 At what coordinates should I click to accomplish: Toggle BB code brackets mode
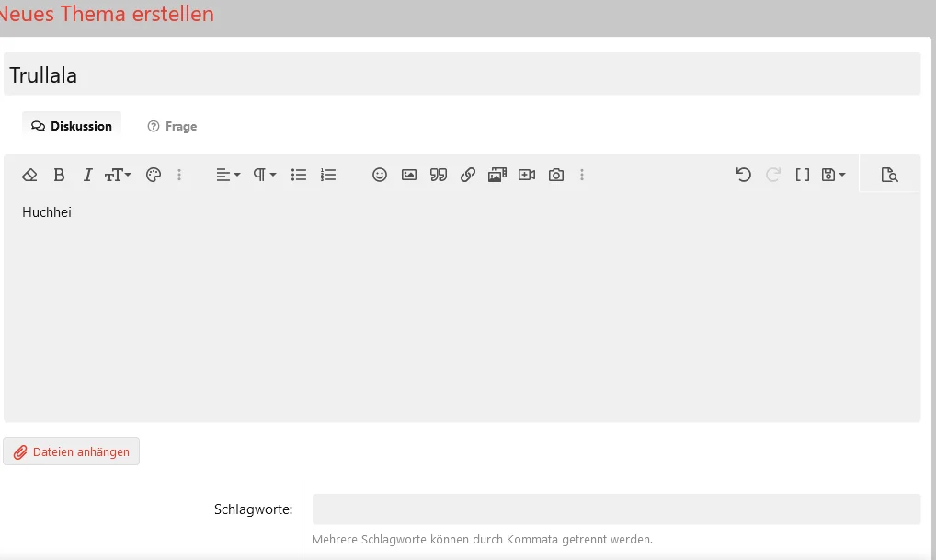tap(803, 175)
